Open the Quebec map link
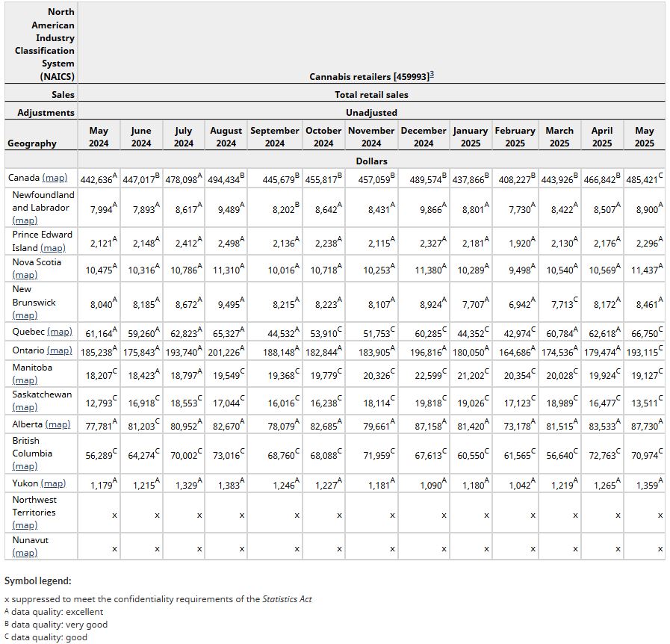The width and height of the screenshot is (670, 644). tap(58, 332)
